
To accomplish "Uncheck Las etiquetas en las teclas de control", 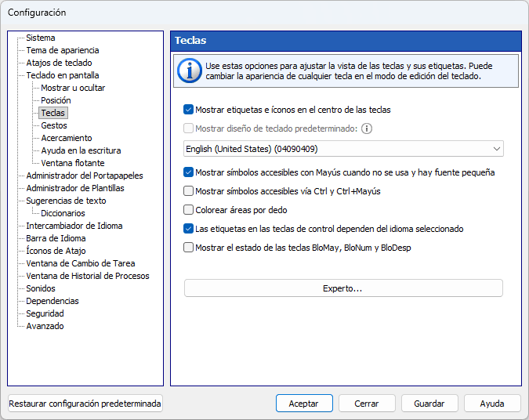I will click(x=188, y=229).
